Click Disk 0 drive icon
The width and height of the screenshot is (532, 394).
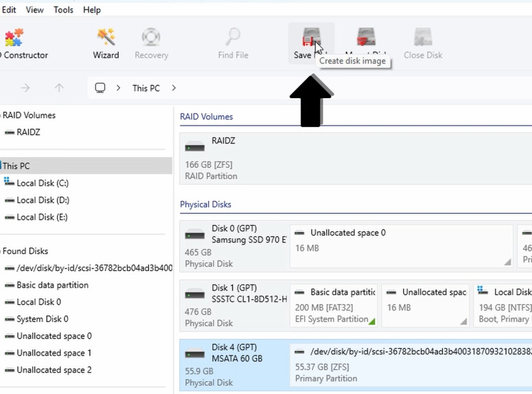tap(195, 235)
